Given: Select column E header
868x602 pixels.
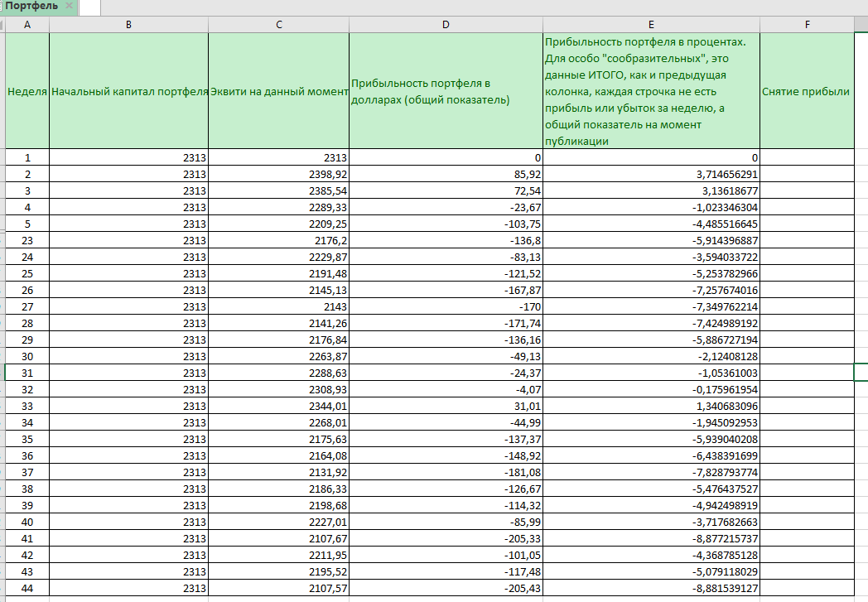Looking at the screenshot, I should [x=651, y=25].
